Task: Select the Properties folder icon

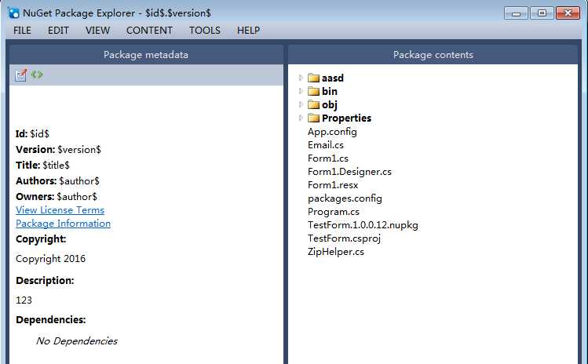Action: pyautogui.click(x=313, y=118)
